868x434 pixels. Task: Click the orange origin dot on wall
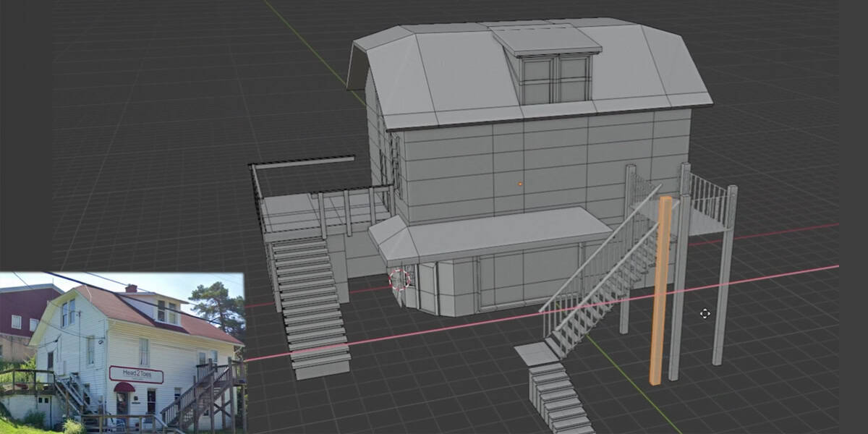[x=520, y=184]
